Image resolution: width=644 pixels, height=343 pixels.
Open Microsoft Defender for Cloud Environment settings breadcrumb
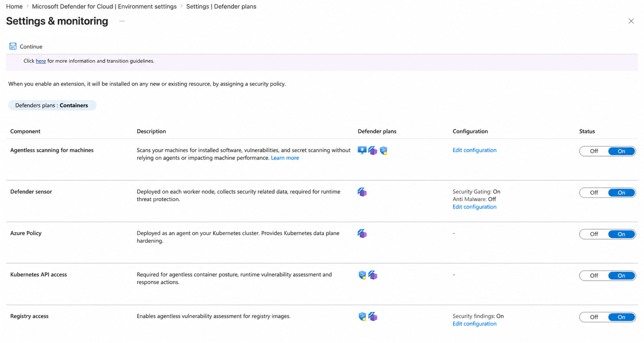[x=104, y=6]
